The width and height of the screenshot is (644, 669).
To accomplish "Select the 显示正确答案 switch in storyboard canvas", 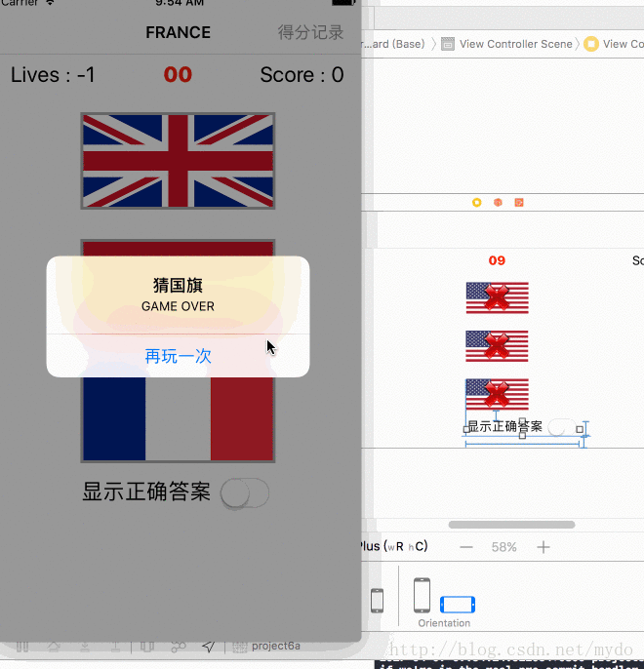I will coord(561,427).
